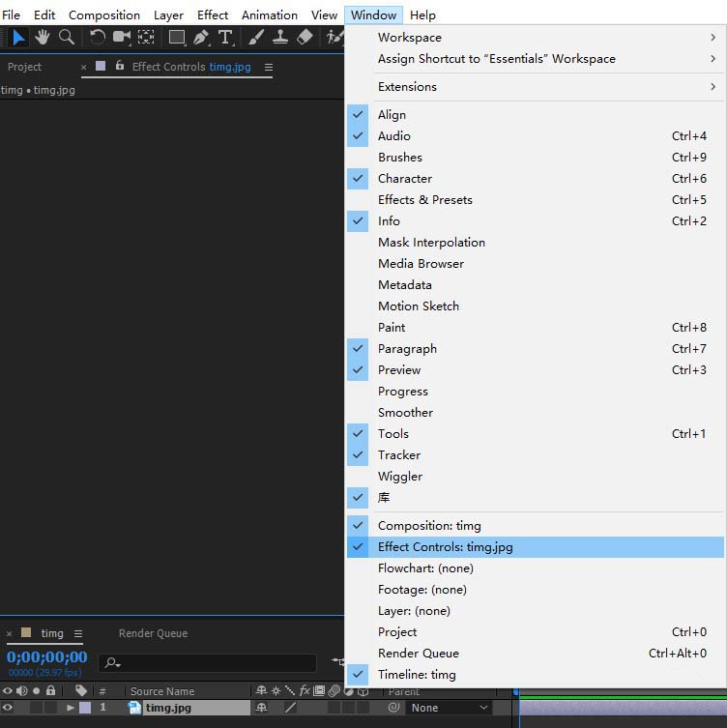
Task: Select the Eraser tool
Action: (x=305, y=37)
